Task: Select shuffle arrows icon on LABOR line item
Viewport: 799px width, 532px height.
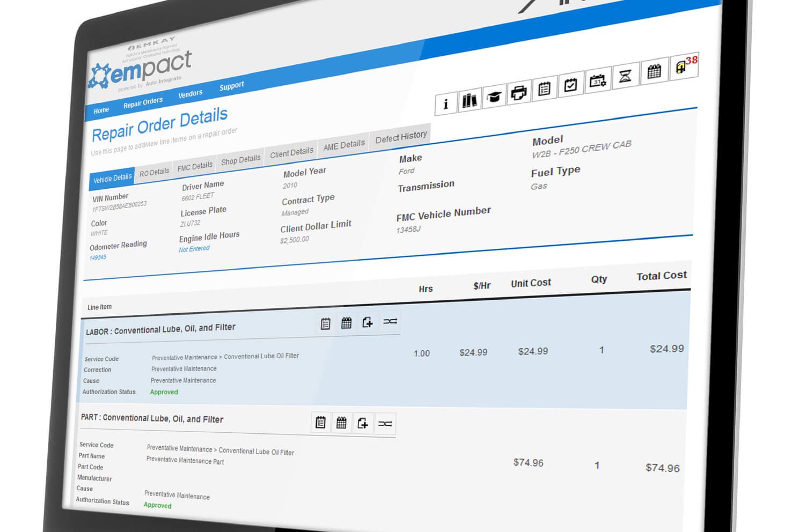Action: click(x=390, y=321)
